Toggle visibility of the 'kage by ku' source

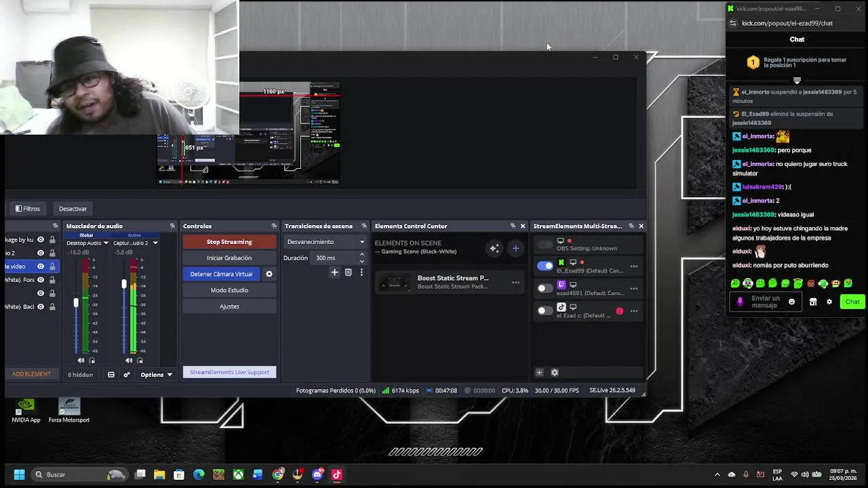coord(41,239)
